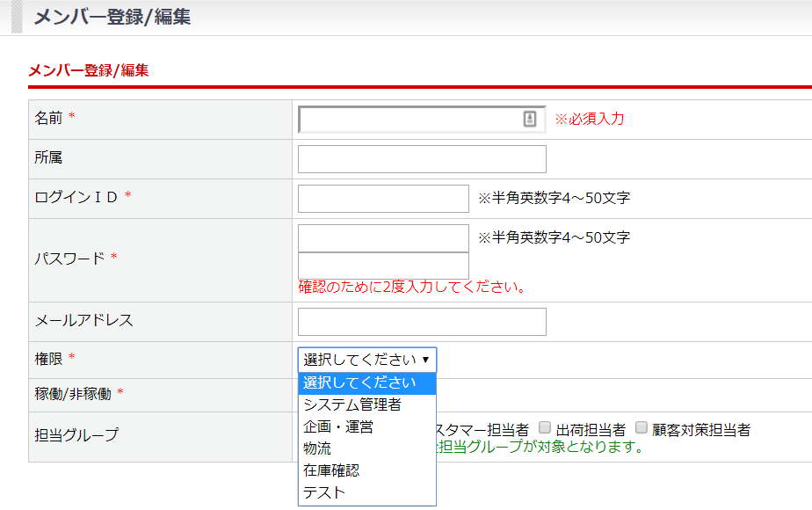
Task: Click the password confirmation input field
Action: pyautogui.click(x=383, y=266)
